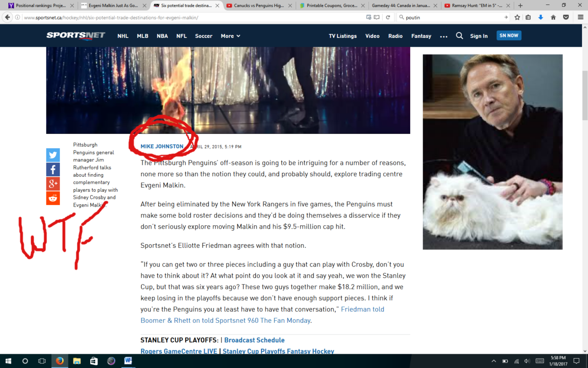Open Mike Johnston author link
The image size is (588, 368).
point(162,147)
